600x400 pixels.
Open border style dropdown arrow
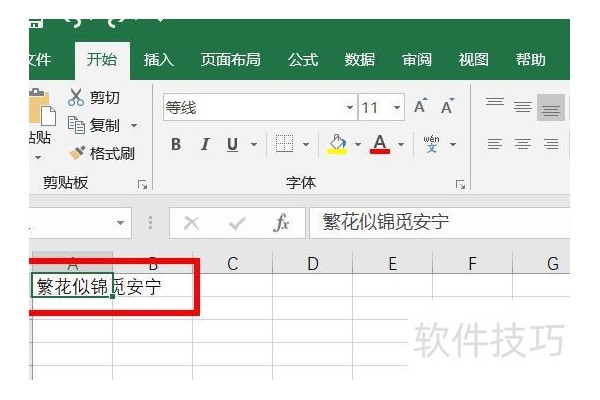tap(306, 144)
